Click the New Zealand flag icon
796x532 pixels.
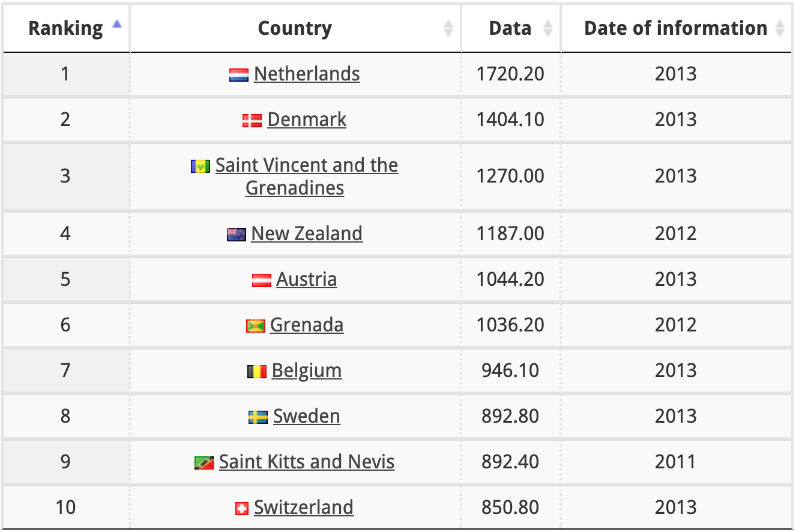tap(237, 235)
